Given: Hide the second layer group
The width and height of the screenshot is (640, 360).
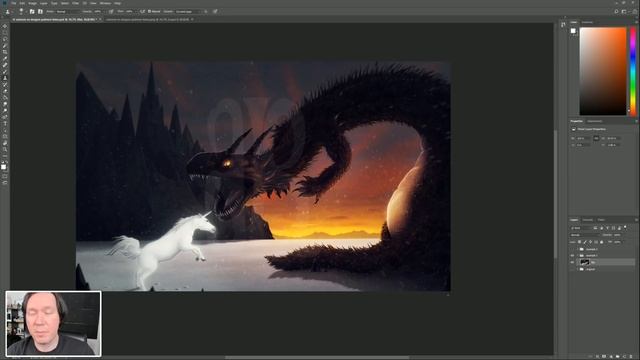Looking at the screenshot, I should [x=572, y=256].
